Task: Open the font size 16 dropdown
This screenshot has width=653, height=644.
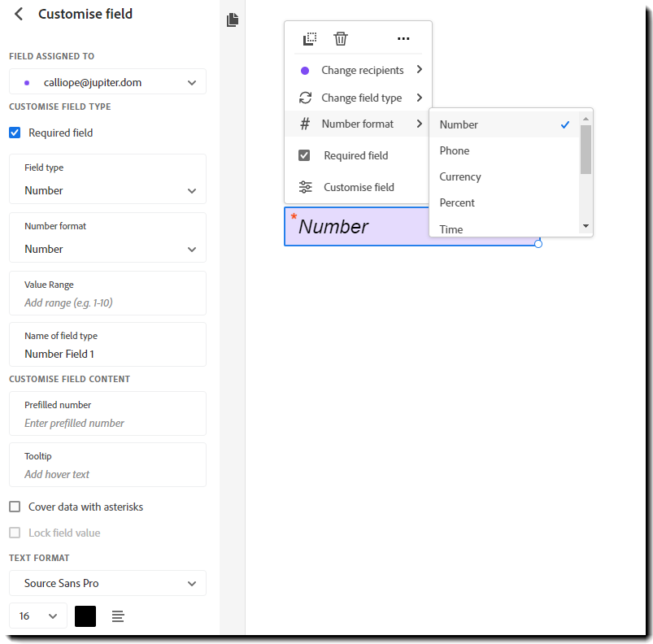Action: pyautogui.click(x=38, y=616)
